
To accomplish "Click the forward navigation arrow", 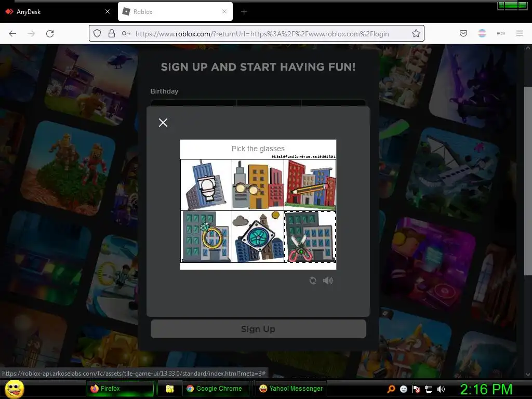I will [31, 34].
